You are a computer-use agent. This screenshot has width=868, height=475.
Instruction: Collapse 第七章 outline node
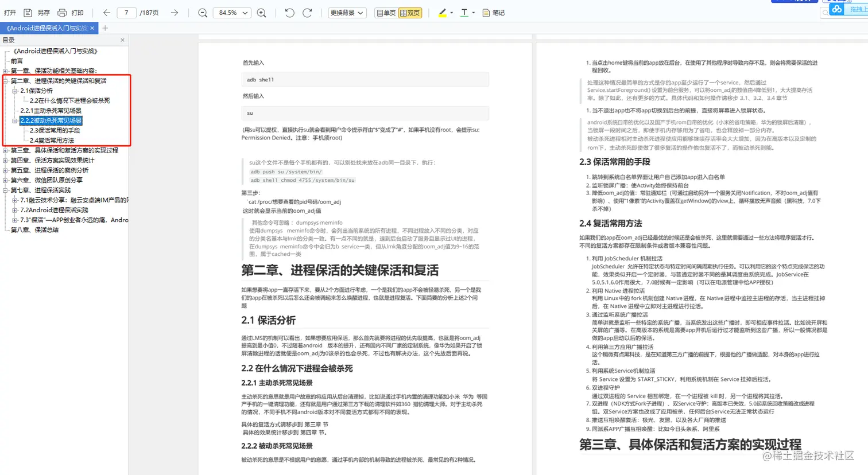pyautogui.click(x=5, y=190)
